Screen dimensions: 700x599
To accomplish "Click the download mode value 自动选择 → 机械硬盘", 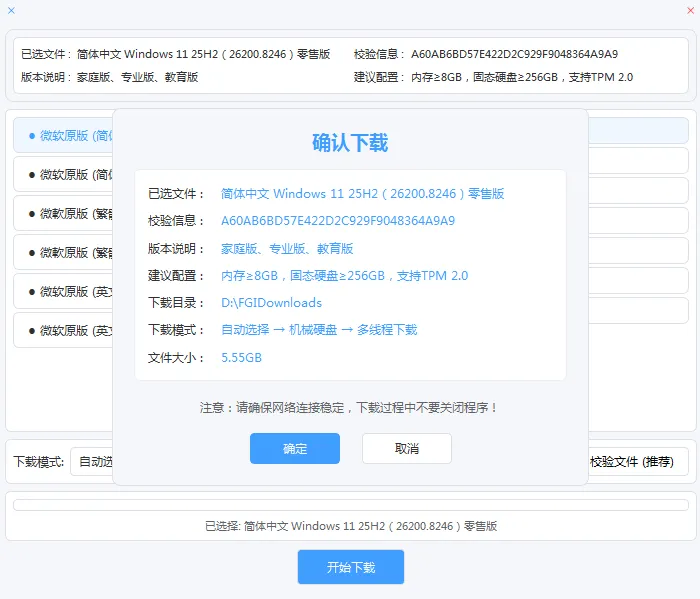I will tap(319, 330).
